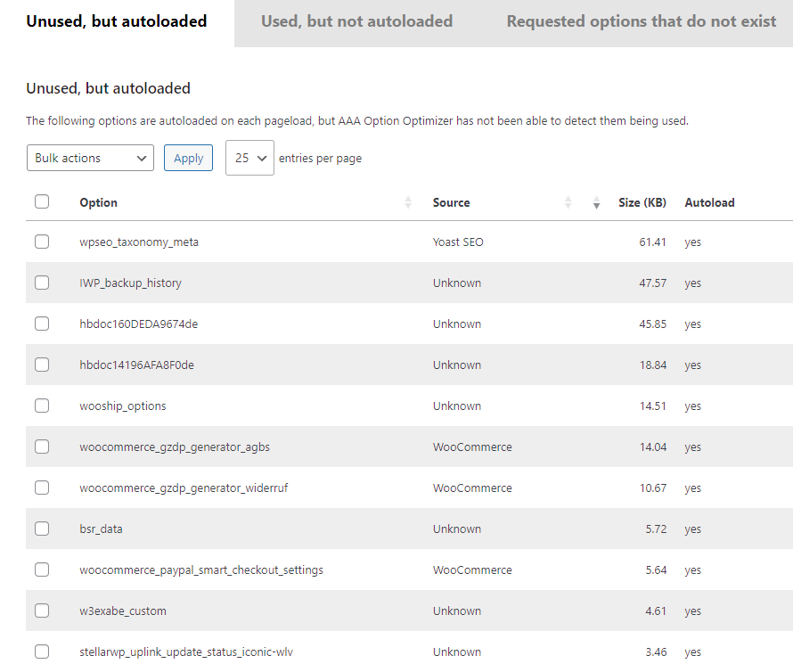Tick the select-all checkbox in header
The width and height of the screenshot is (793, 672).
[42, 201]
